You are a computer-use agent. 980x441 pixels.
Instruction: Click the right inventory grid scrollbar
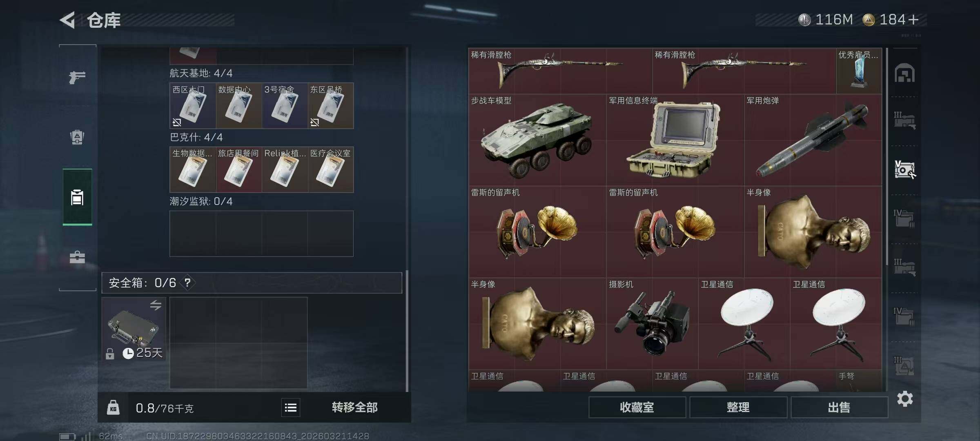point(886,156)
